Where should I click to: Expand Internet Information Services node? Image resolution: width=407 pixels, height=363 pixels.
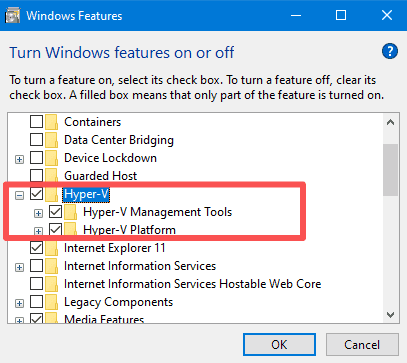click(20, 268)
